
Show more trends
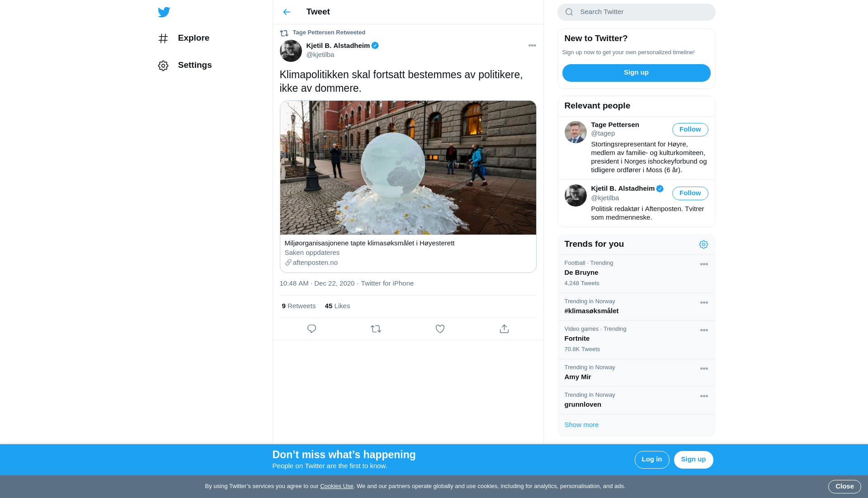point(581,425)
